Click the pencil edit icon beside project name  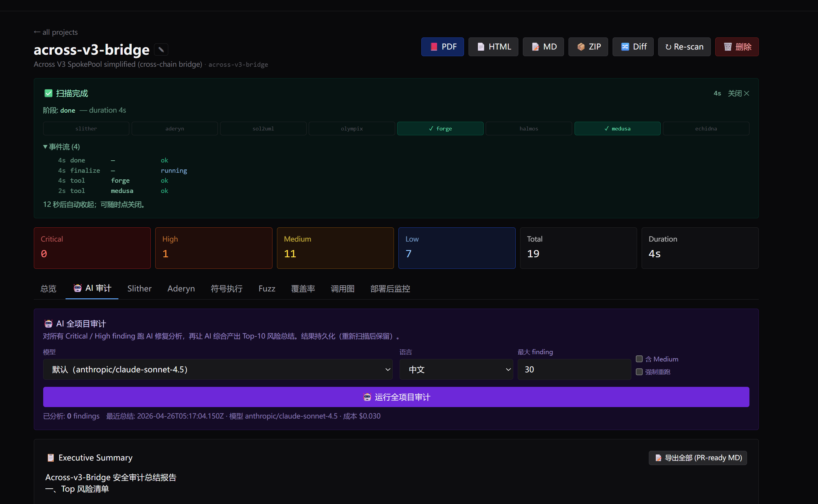coord(161,50)
